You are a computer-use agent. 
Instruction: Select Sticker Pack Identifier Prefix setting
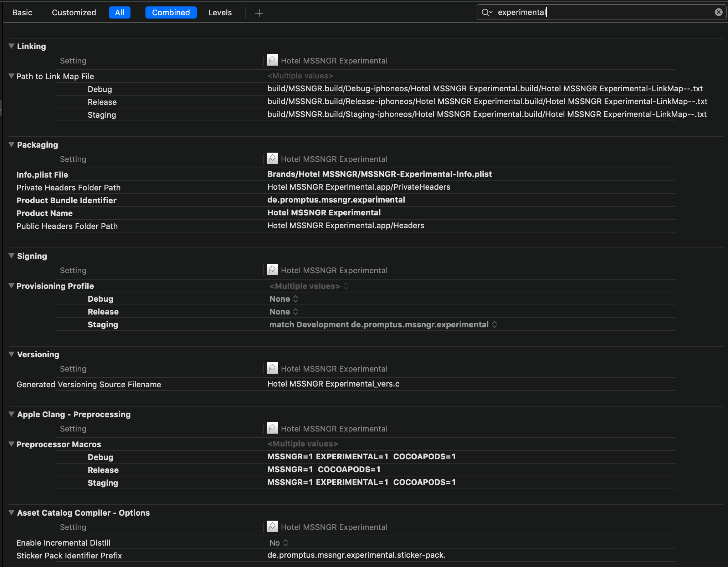[69, 556]
